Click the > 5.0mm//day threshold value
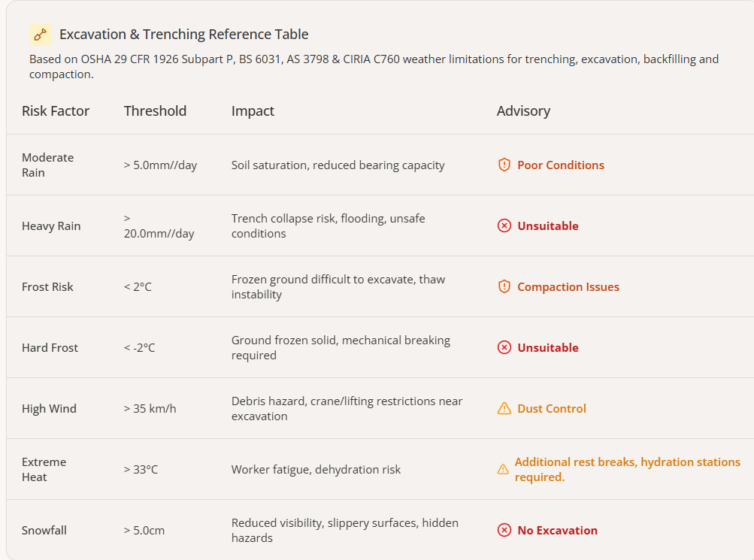This screenshot has width=754, height=560. point(160,165)
